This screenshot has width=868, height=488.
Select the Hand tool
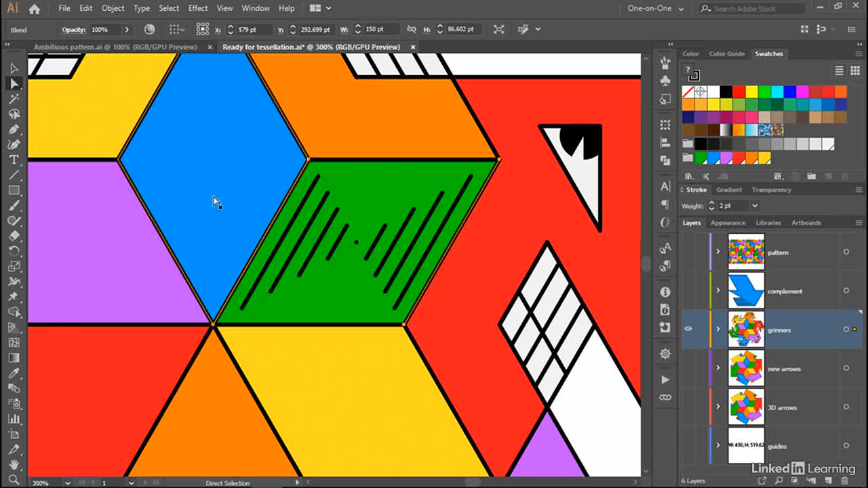[14, 465]
